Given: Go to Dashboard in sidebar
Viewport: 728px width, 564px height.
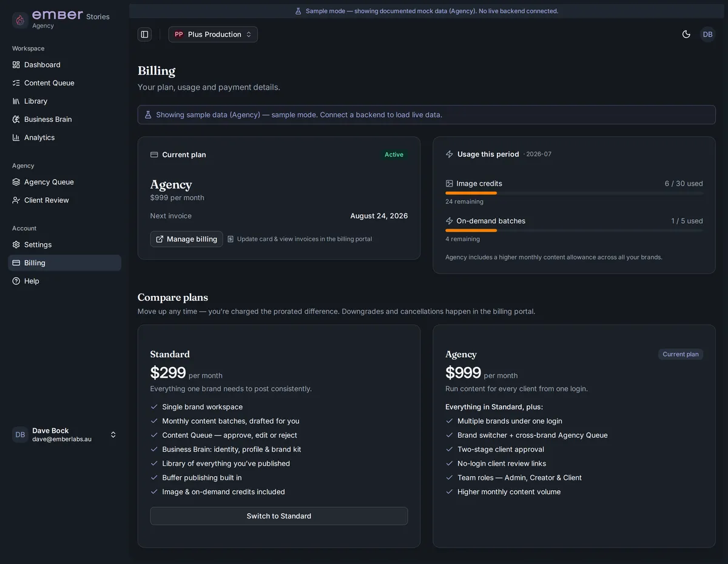Looking at the screenshot, I should pos(64,65).
